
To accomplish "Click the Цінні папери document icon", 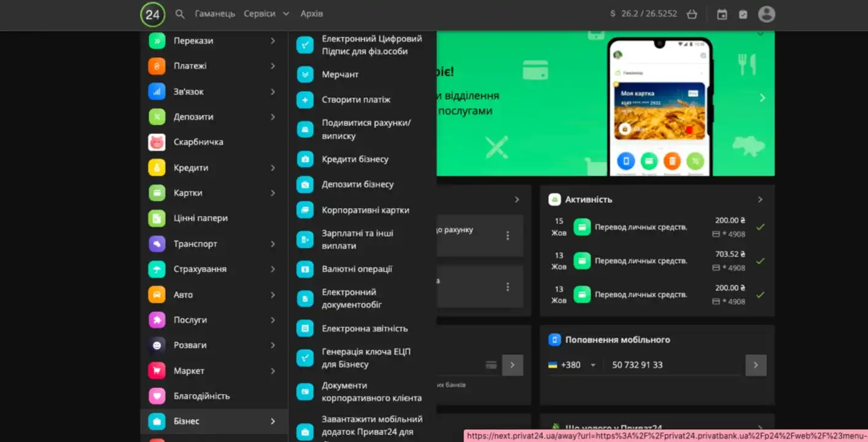I will pyautogui.click(x=157, y=218).
